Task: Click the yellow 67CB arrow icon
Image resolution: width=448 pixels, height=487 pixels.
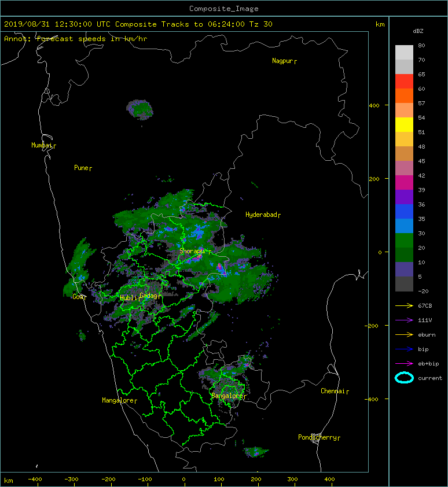Action: [x=404, y=305]
